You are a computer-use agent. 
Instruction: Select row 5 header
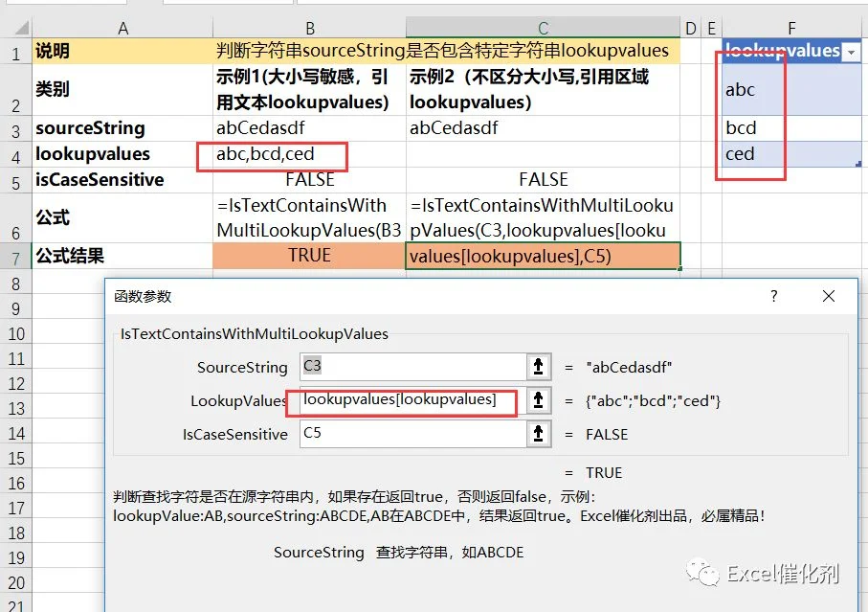click(x=16, y=181)
